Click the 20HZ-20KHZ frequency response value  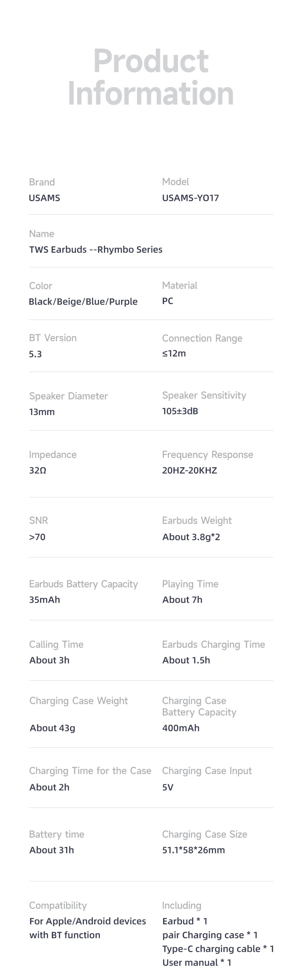pos(189,470)
